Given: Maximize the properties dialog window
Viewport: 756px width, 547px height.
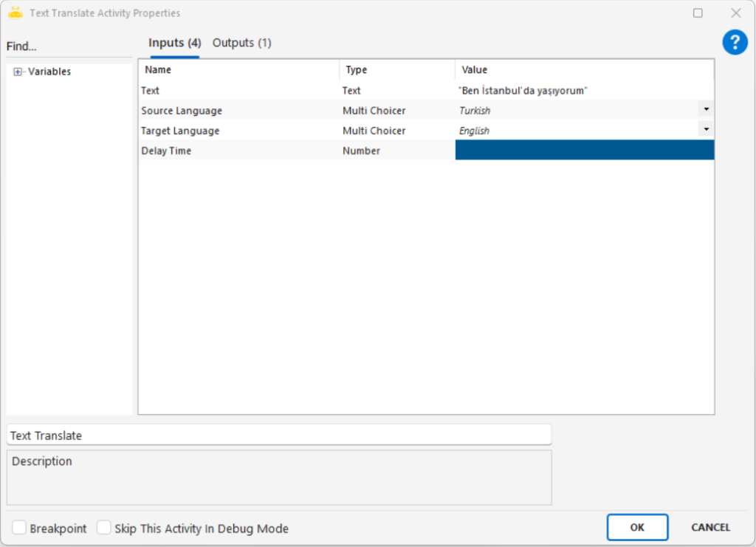Looking at the screenshot, I should [x=698, y=13].
